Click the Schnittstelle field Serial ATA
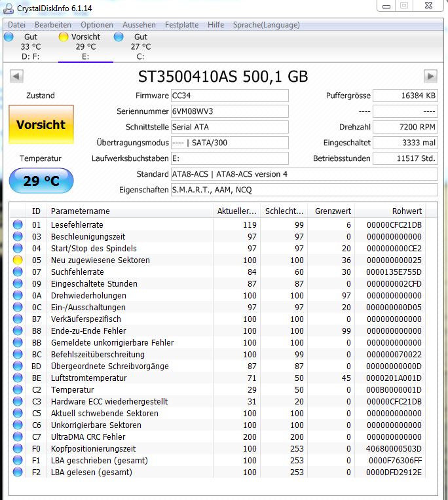Image resolution: width=448 pixels, height=500 pixels. pyautogui.click(x=230, y=127)
